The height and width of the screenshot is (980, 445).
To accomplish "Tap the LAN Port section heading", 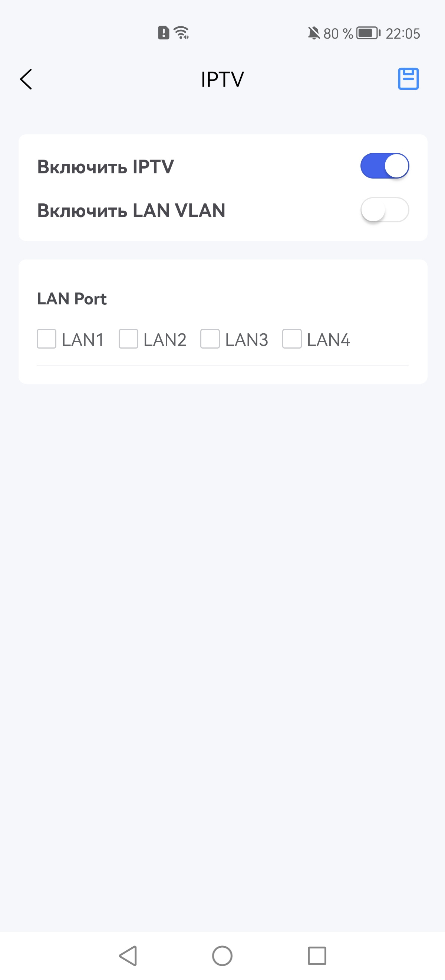I will pos(72,299).
